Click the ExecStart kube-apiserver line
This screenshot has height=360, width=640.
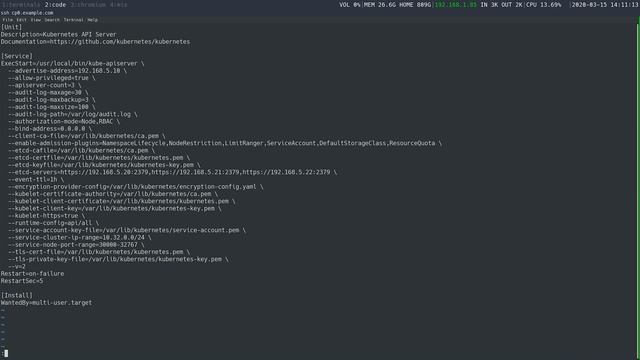[72, 63]
